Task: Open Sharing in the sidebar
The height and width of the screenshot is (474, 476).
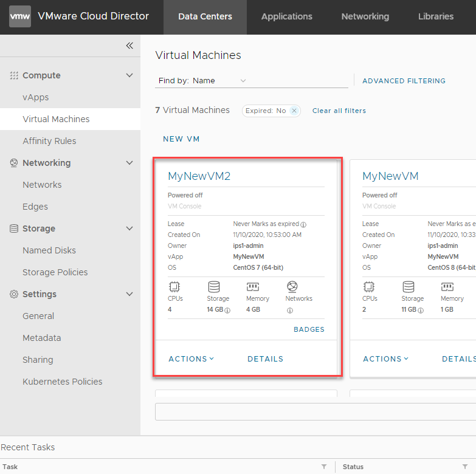Action: tap(38, 360)
